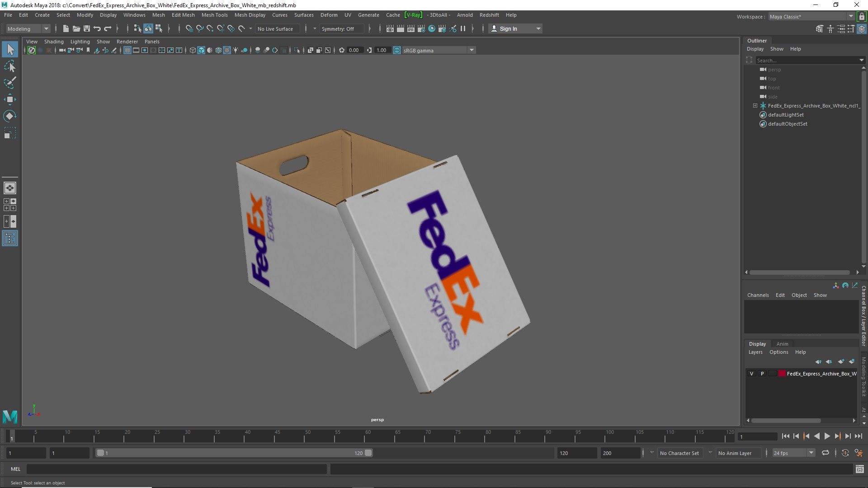The width and height of the screenshot is (868, 488).
Task: Activate the Rotate tool
Action: (10, 116)
